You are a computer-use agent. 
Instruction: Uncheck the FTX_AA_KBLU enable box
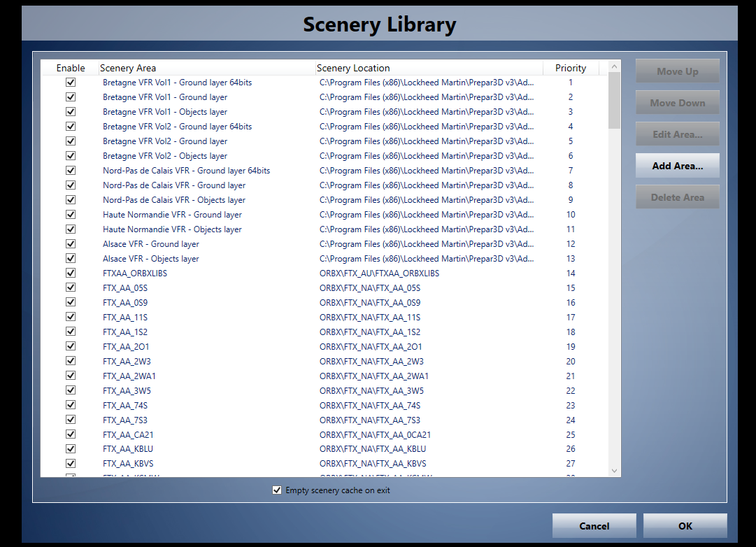click(71, 448)
